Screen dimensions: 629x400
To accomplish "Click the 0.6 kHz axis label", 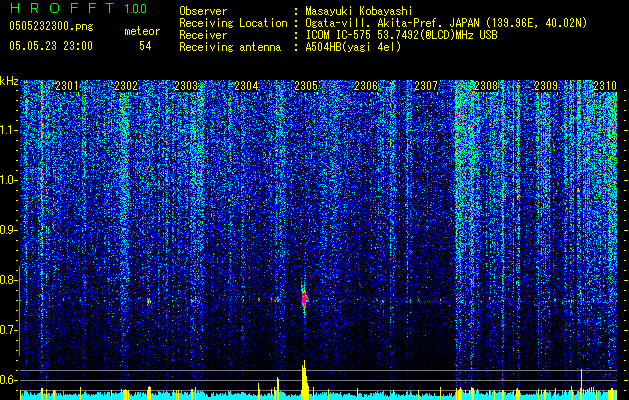I will click(x=9, y=380).
